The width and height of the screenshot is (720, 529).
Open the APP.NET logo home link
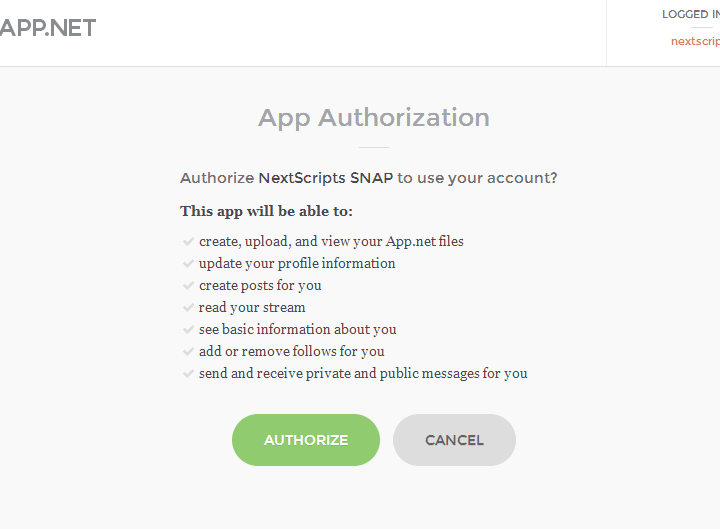(48, 28)
